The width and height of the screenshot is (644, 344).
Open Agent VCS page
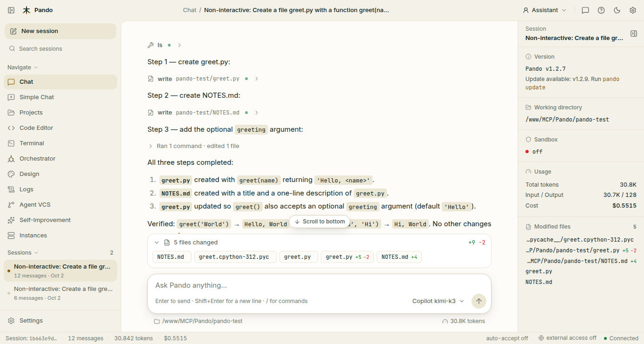pyautogui.click(x=60, y=205)
